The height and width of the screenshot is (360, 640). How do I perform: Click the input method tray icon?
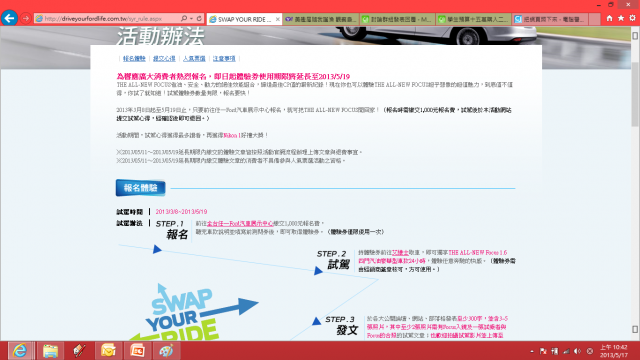(x=555, y=351)
